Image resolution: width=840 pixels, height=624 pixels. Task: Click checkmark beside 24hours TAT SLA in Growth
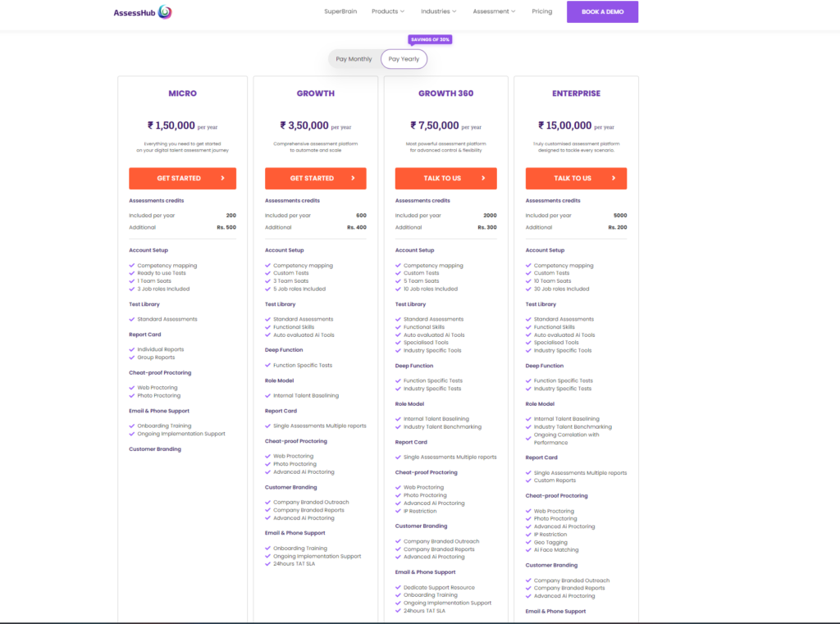tap(268, 563)
